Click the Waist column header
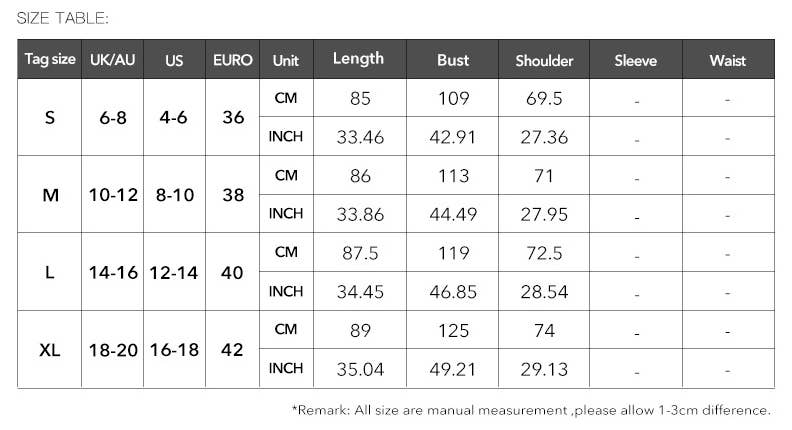792x430 pixels. click(728, 60)
